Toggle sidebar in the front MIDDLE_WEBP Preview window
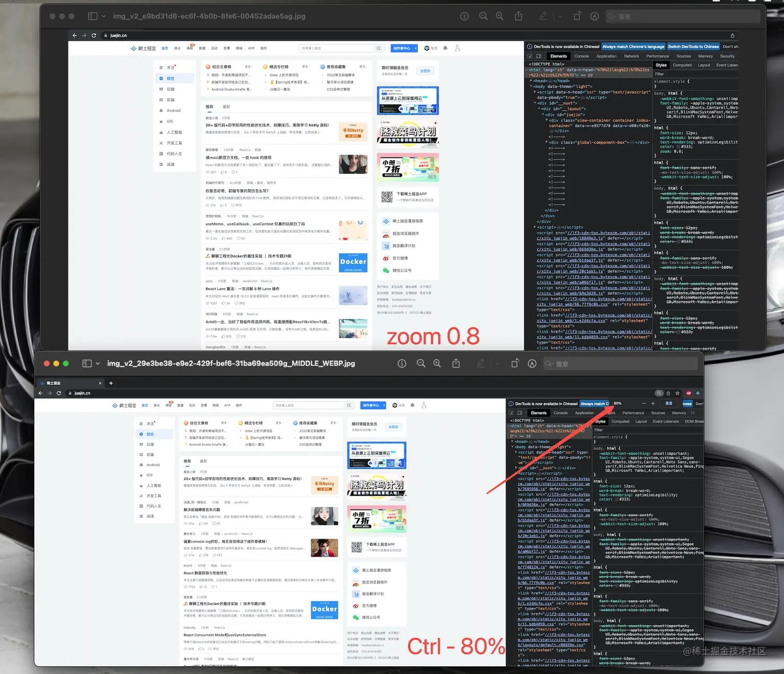This screenshot has height=674, width=784. coord(87,363)
